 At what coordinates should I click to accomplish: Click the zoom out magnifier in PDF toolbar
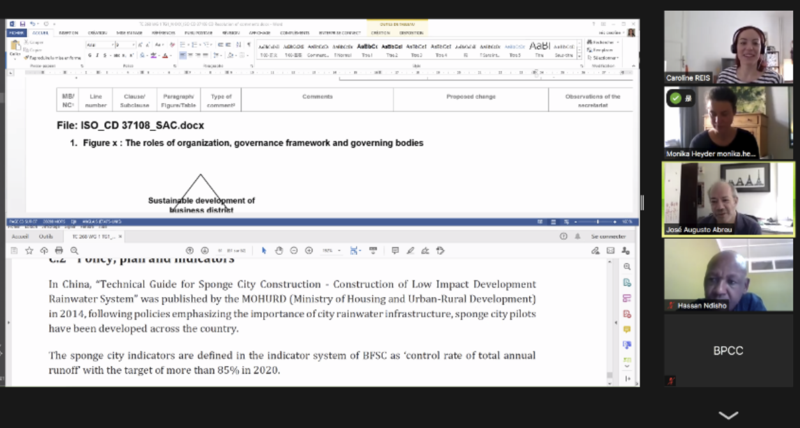point(293,250)
